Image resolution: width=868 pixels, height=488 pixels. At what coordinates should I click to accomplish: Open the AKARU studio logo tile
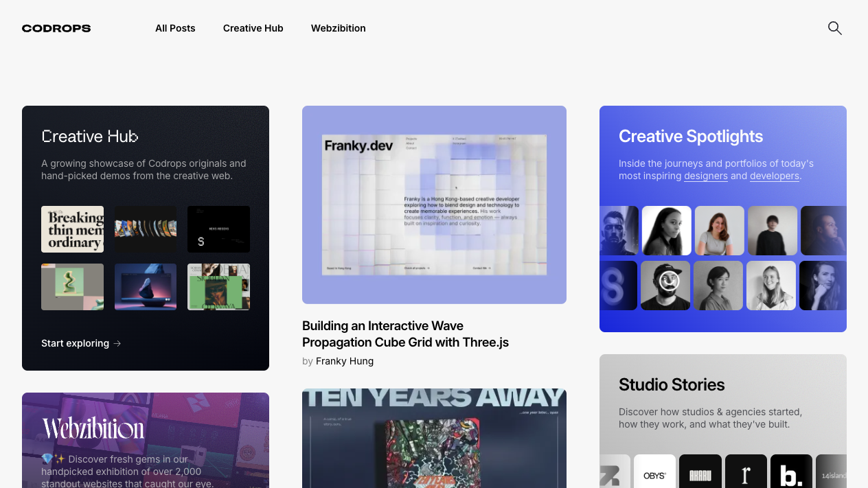[x=700, y=472]
